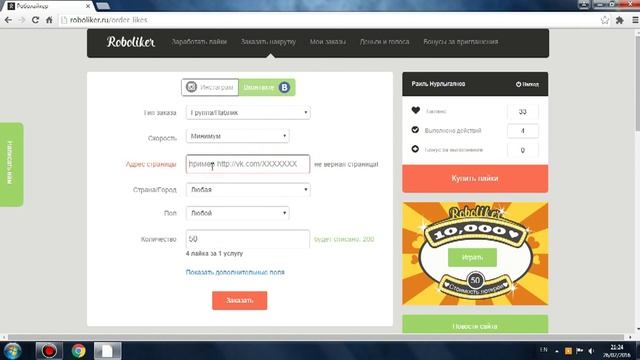Click the taskbar clock 21:24
Viewport: 640px width, 360px height.
coord(617,351)
